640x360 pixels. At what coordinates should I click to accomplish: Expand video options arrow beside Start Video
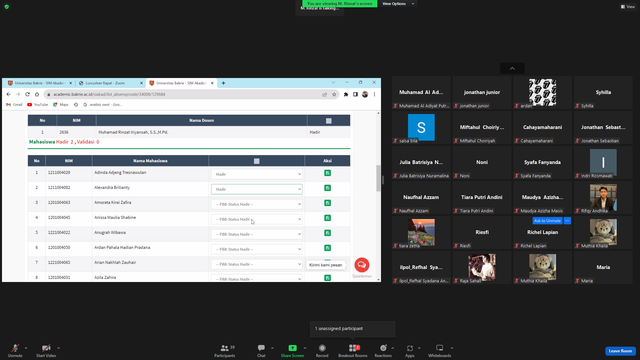coord(58,348)
